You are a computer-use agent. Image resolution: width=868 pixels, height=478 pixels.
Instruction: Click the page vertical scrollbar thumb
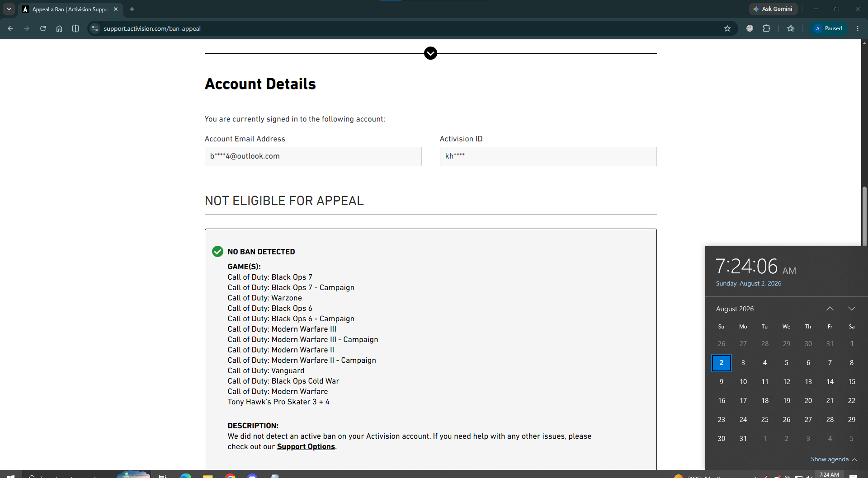click(x=864, y=216)
